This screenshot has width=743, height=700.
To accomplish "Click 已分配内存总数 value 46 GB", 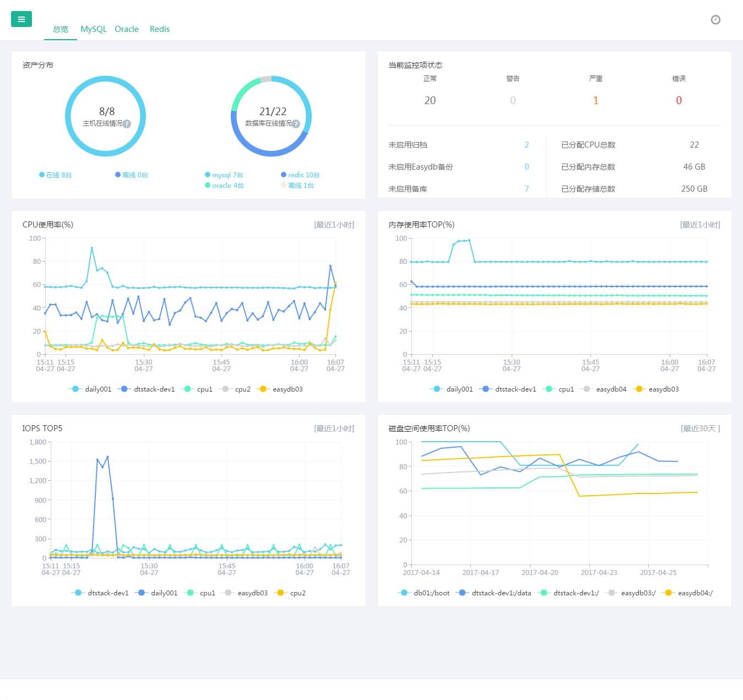I will click(694, 167).
